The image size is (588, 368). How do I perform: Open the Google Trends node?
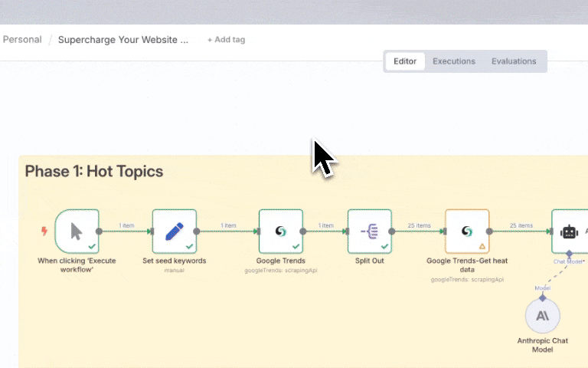(281, 232)
